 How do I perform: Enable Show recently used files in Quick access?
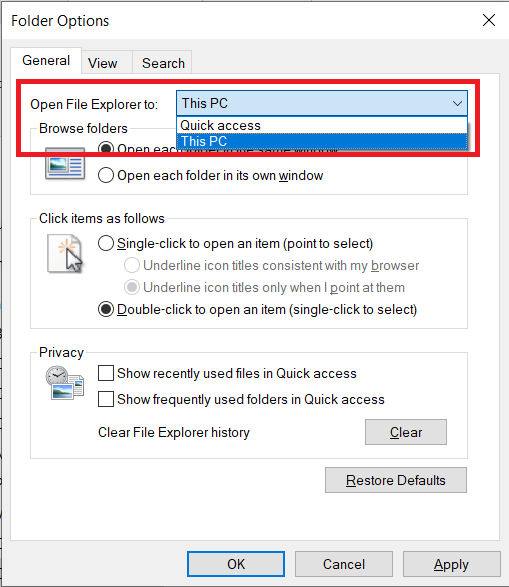click(106, 373)
